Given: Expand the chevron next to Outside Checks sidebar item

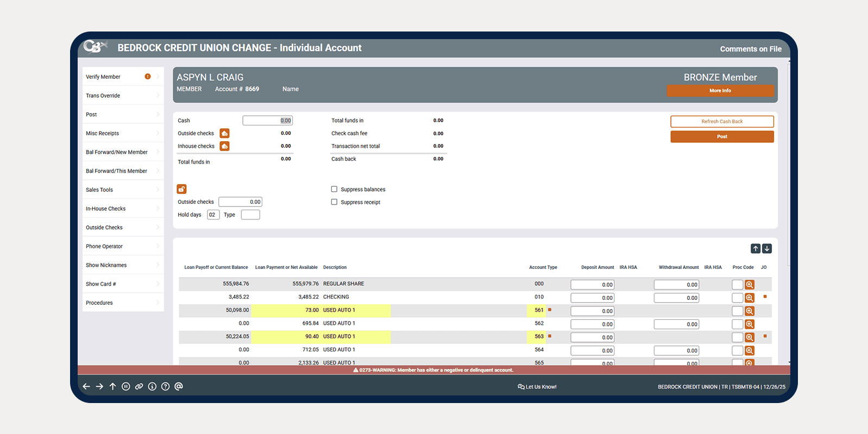Looking at the screenshot, I should 158,227.
